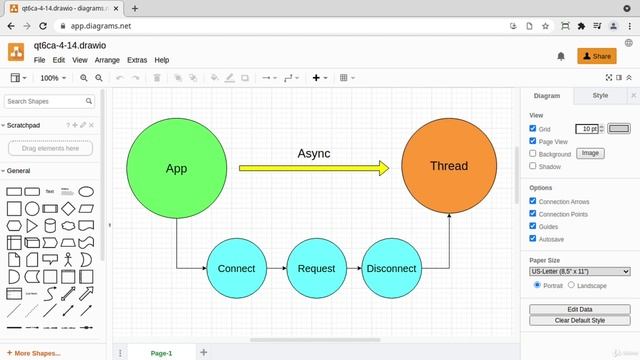
Task: Toggle the Page View checkbox
Action: [533, 141]
